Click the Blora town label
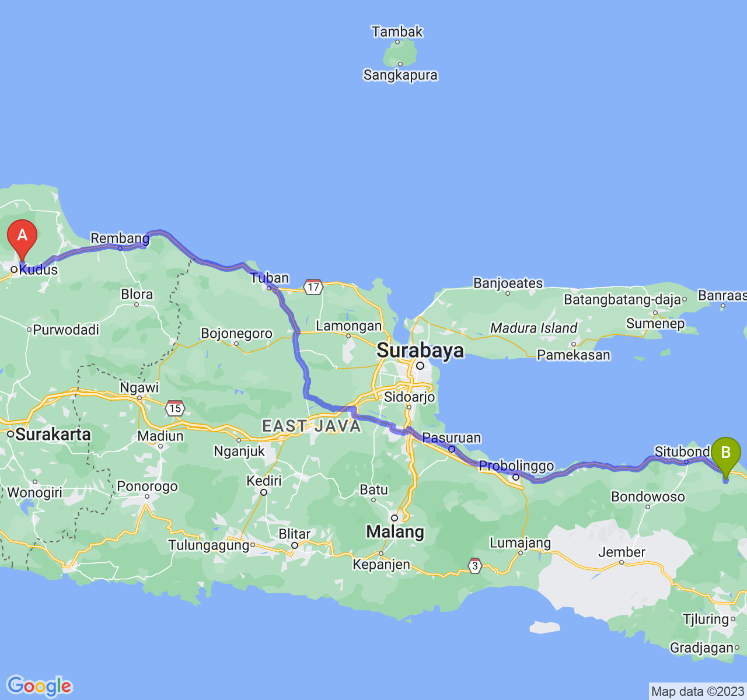Screen dimensions: 747x700 click(x=137, y=294)
